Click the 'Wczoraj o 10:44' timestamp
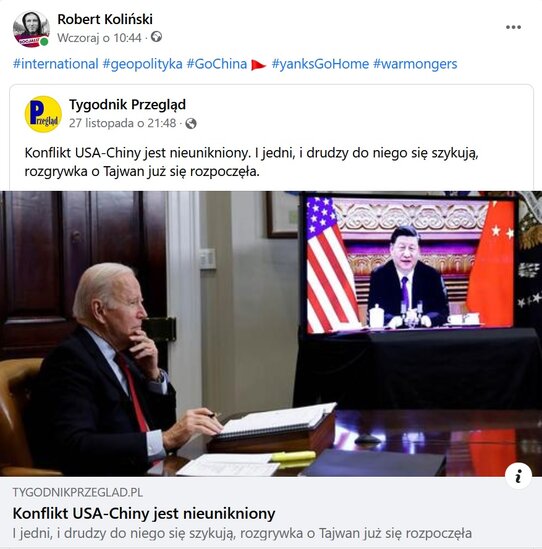 coord(99,37)
